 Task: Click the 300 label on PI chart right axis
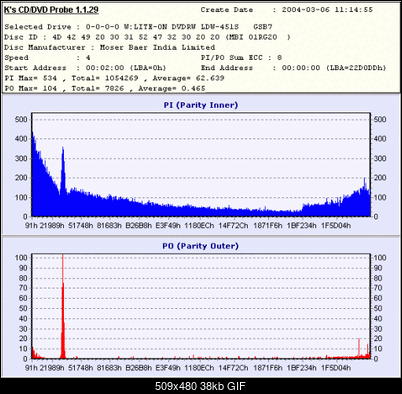click(380, 159)
